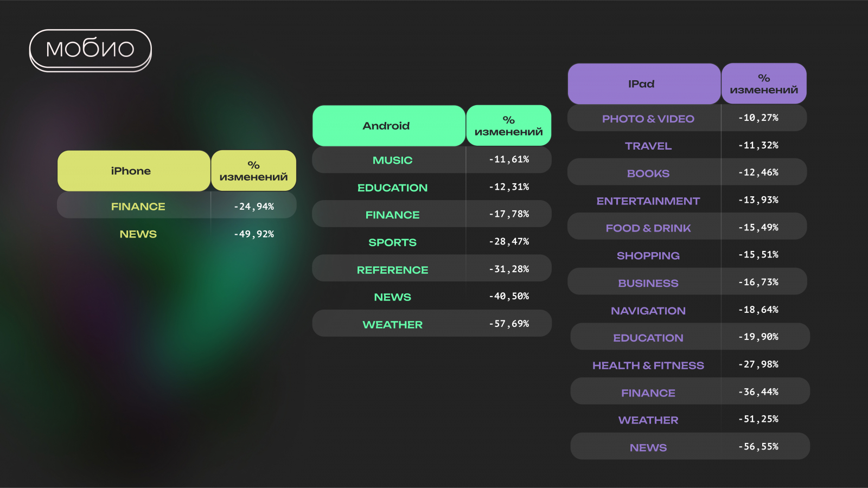868x488 pixels.
Task: Click the yellow '% изменений' header cell
Action: 253,171
